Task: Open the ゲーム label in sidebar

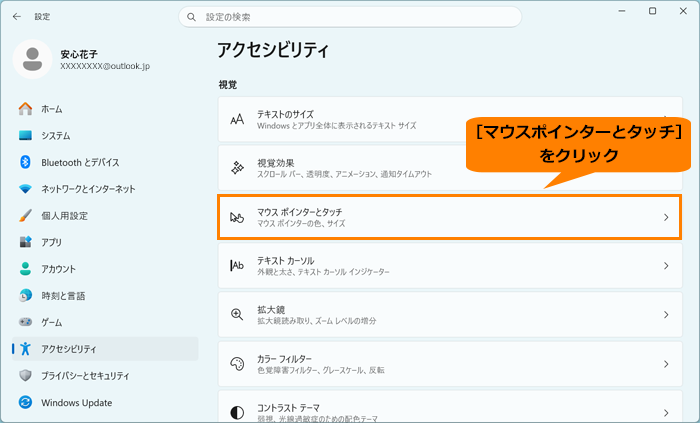Action: [x=52, y=322]
